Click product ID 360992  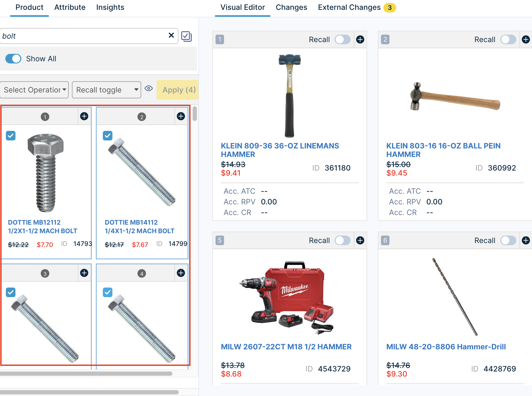tap(502, 168)
